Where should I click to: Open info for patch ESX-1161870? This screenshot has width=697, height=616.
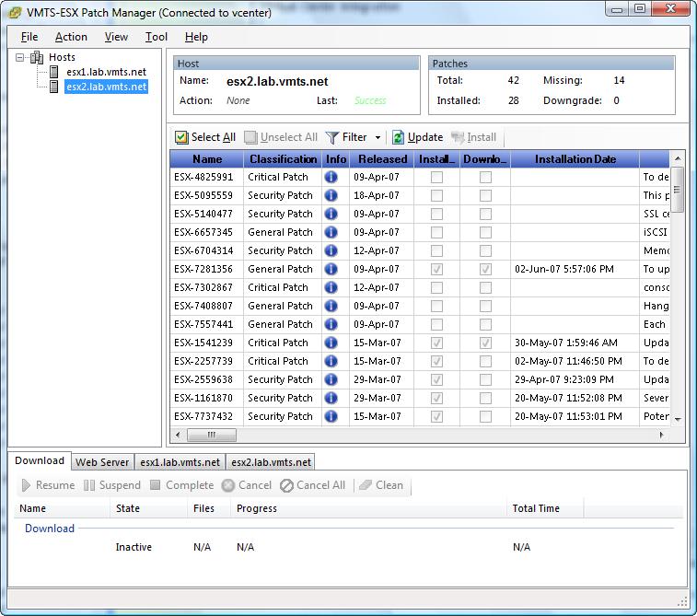pos(331,398)
